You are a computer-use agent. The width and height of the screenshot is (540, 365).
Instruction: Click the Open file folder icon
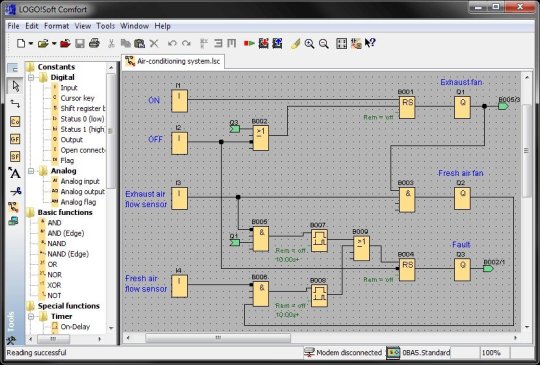point(43,43)
